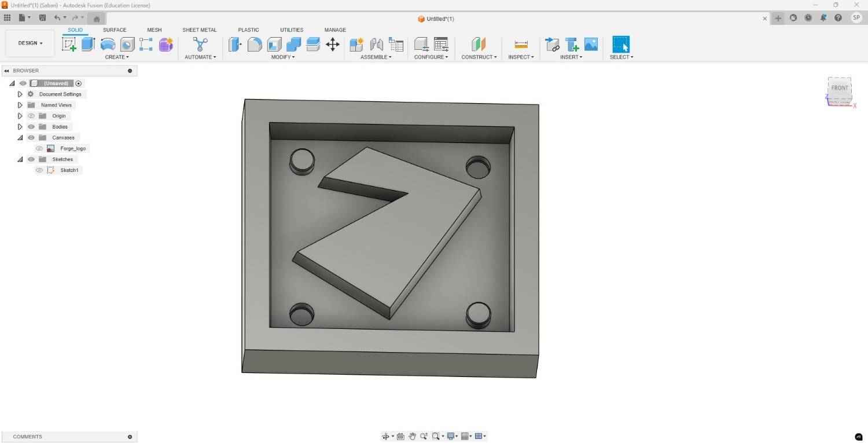
Task: Expand the Origin folder node
Action: (x=20, y=116)
